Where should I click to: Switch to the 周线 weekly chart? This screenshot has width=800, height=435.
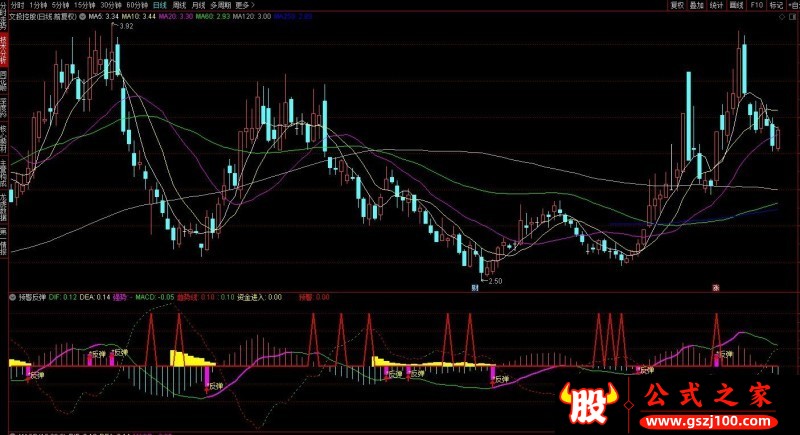(179, 5)
